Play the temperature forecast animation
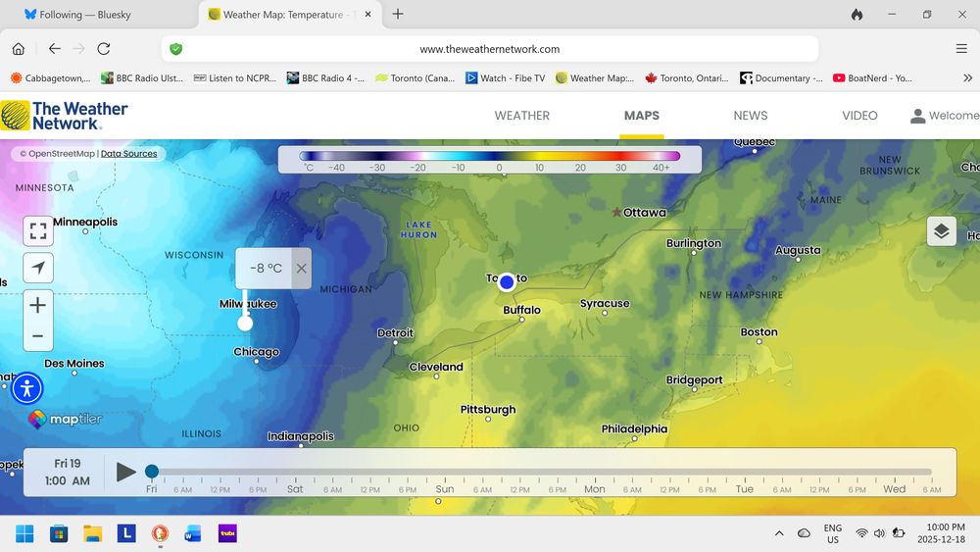Image resolution: width=980 pixels, height=552 pixels. 125,472
